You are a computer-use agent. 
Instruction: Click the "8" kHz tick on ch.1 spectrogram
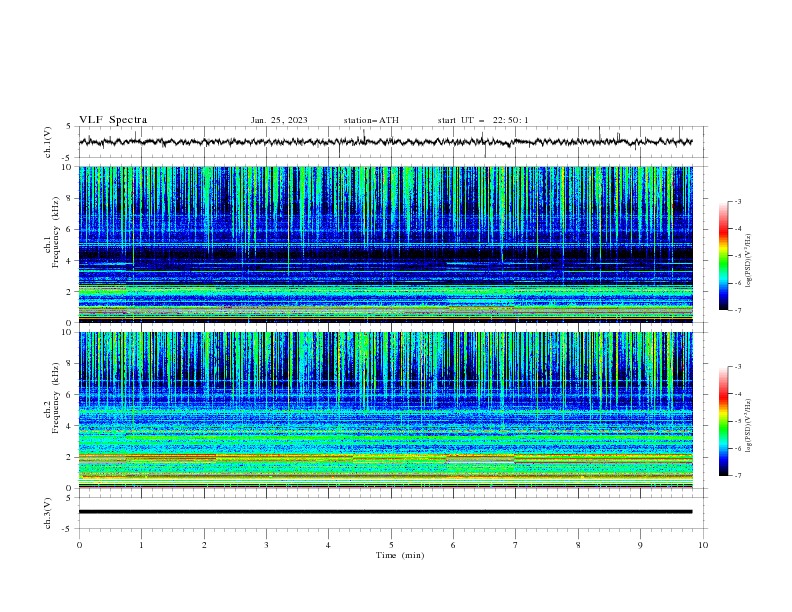[x=70, y=198]
